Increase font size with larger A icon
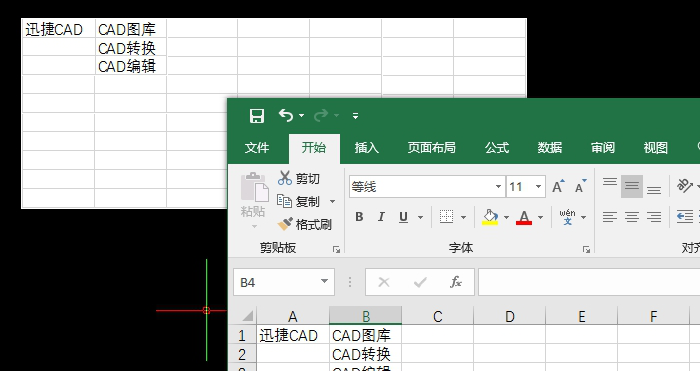Screen dimensions: 700x385 558,186
